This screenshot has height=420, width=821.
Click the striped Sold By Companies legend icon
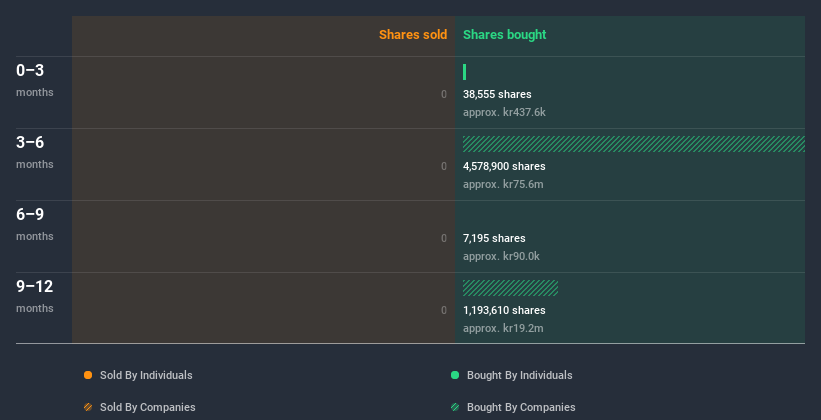pyautogui.click(x=88, y=407)
